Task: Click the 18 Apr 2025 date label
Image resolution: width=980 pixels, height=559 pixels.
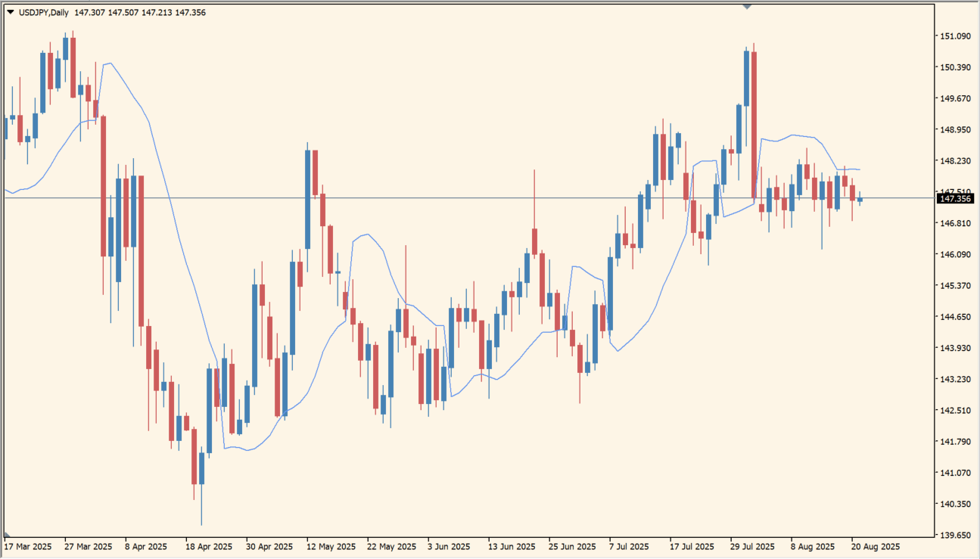Action: click(x=209, y=546)
